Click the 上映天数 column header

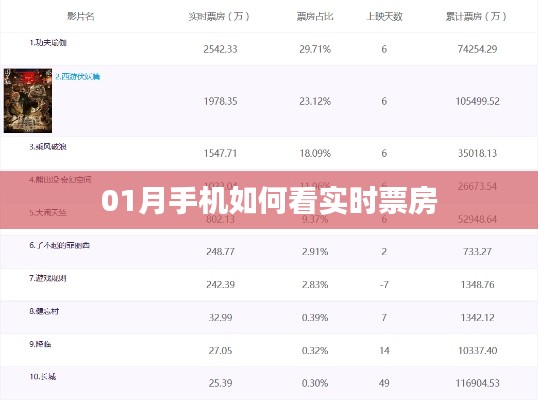[x=384, y=16]
